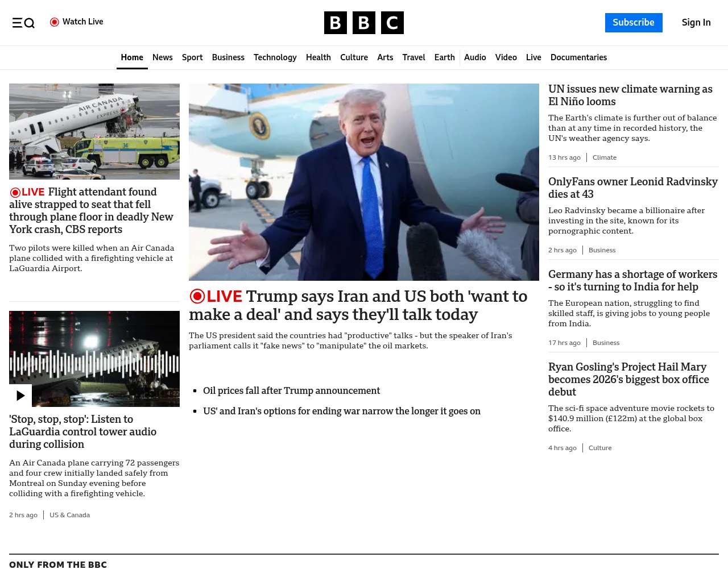Click the '13 hrs ago' timestamp
Screen dimensions: 728x582
click(x=564, y=157)
